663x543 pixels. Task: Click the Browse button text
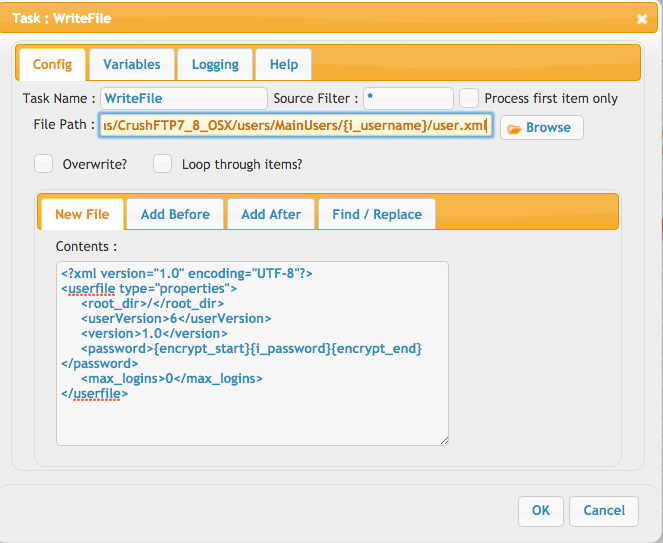click(548, 128)
